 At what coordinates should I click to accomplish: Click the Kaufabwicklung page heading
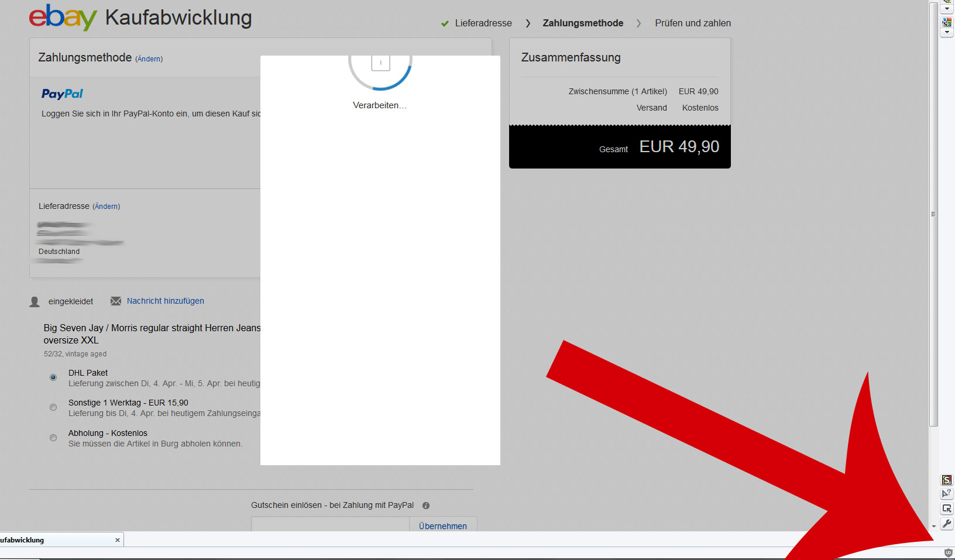click(x=178, y=18)
